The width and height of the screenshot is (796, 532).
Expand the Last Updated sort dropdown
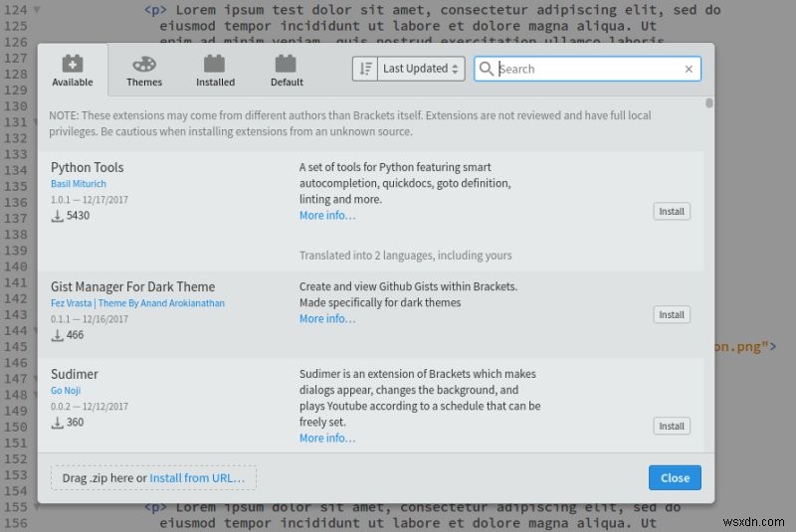coord(422,69)
